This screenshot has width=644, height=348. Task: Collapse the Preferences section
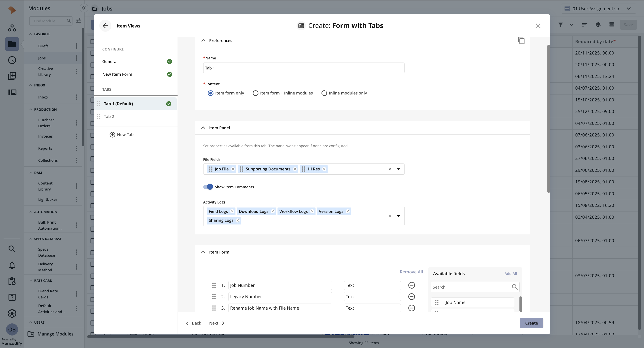pos(203,40)
